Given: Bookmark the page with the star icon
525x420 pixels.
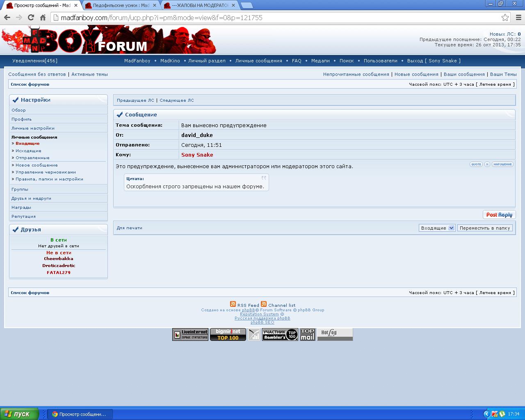Looking at the screenshot, I should [x=505, y=18].
